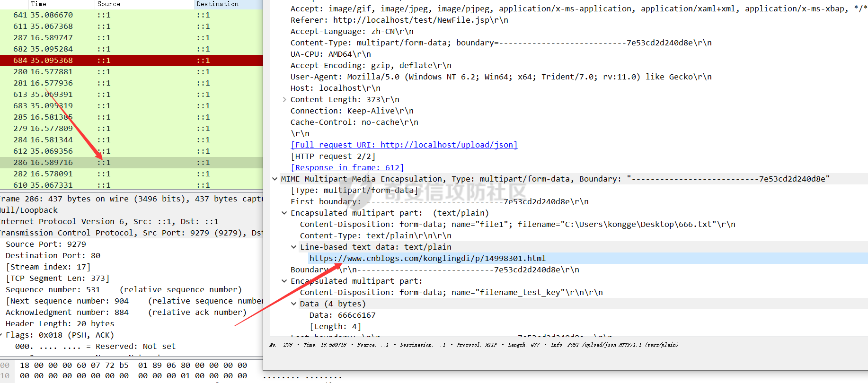Image resolution: width=868 pixels, height=383 pixels.
Task: Select packet 641 at time 35.086670
Action: pos(132,15)
